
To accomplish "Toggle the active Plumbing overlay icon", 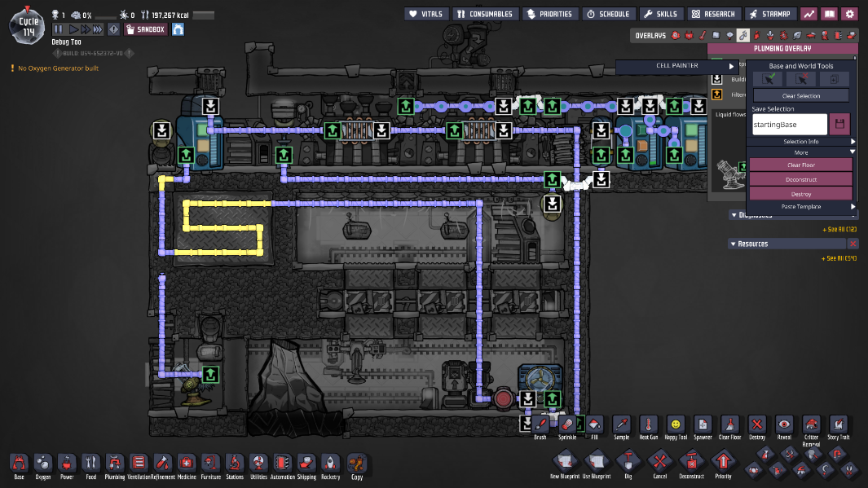I will click(x=742, y=35).
